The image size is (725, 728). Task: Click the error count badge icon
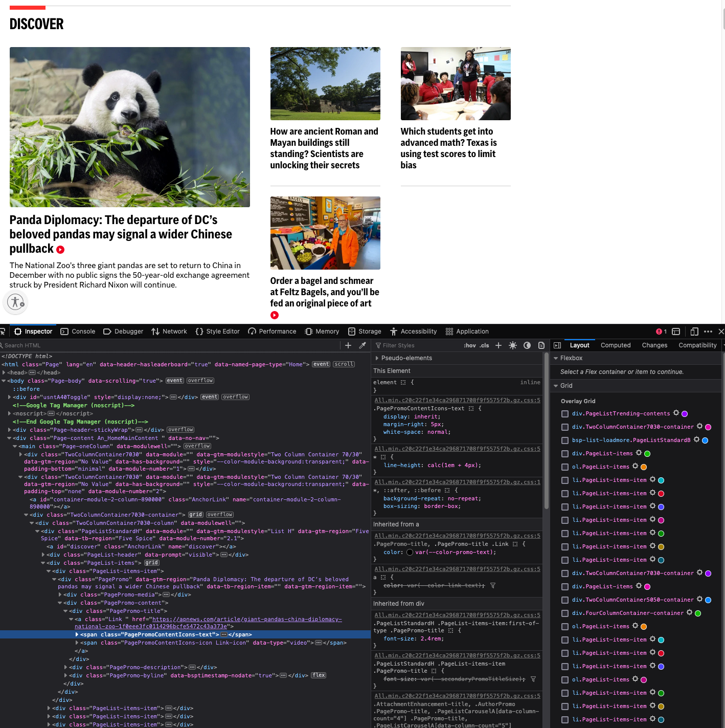(661, 332)
